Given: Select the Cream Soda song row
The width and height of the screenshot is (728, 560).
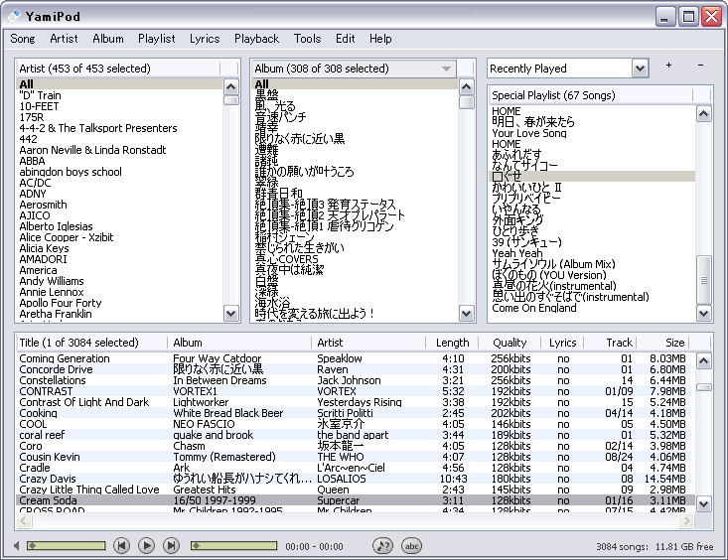Looking at the screenshot, I should pyautogui.click(x=356, y=500).
